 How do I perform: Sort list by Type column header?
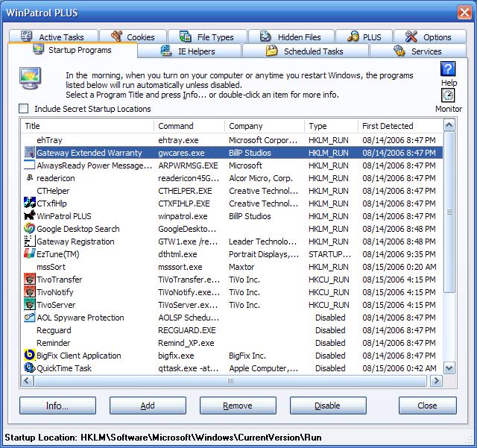click(331, 126)
